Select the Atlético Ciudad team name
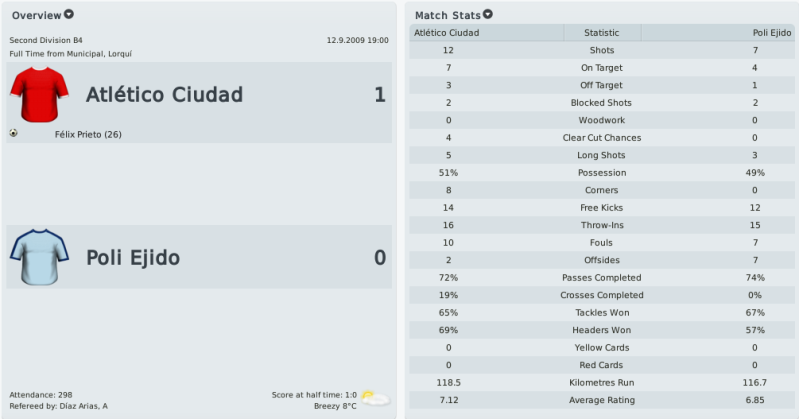The height and width of the screenshot is (419, 799). click(164, 95)
